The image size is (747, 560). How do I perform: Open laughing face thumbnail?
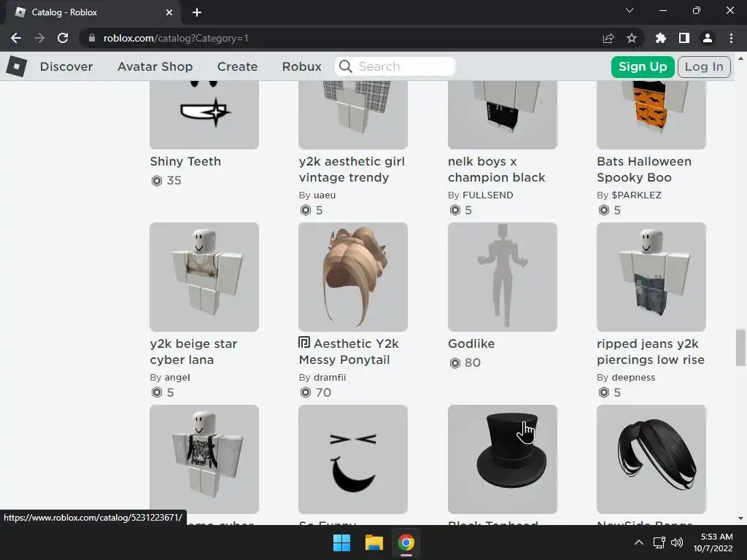[353, 459]
